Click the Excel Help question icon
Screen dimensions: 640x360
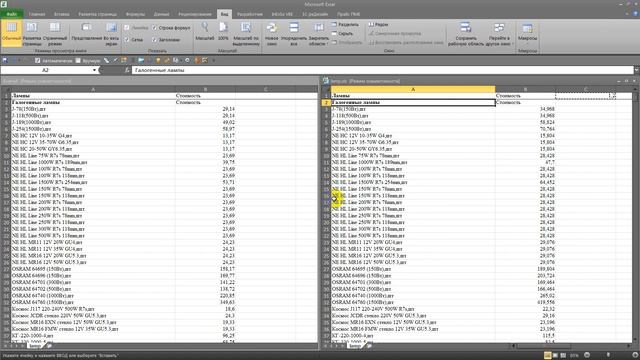pos(636,14)
